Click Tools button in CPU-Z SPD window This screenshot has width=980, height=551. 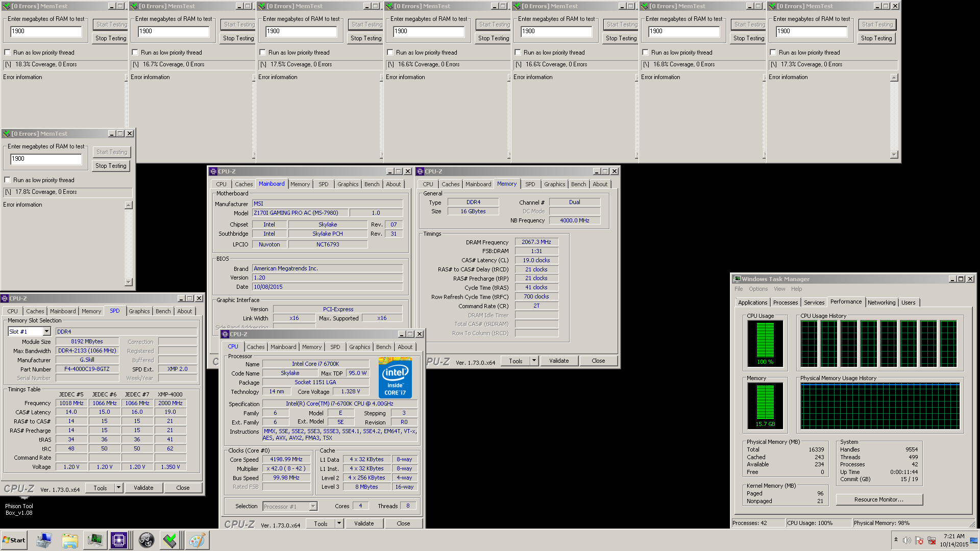pyautogui.click(x=100, y=488)
